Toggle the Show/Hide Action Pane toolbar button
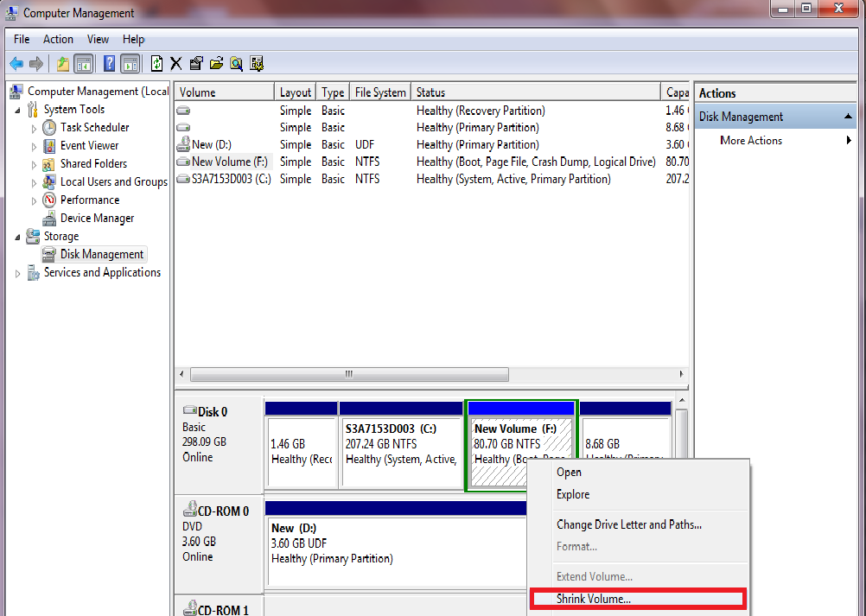 tap(130, 63)
